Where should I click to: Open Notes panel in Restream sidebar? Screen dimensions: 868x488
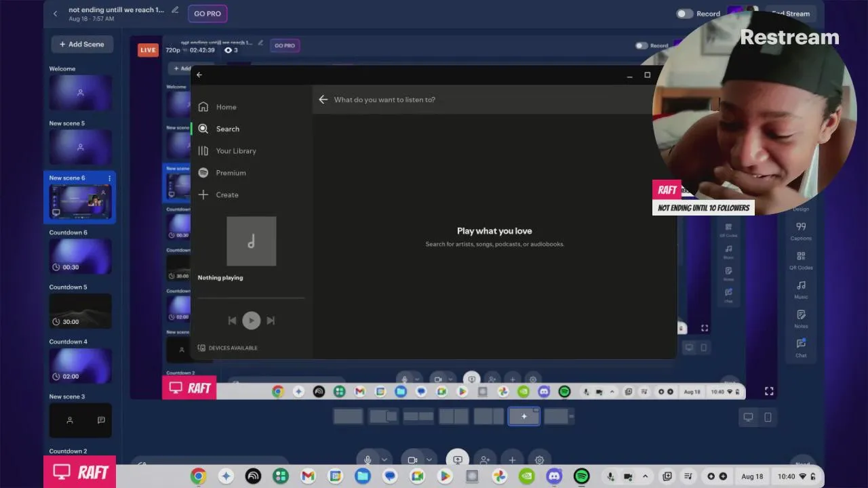click(801, 319)
